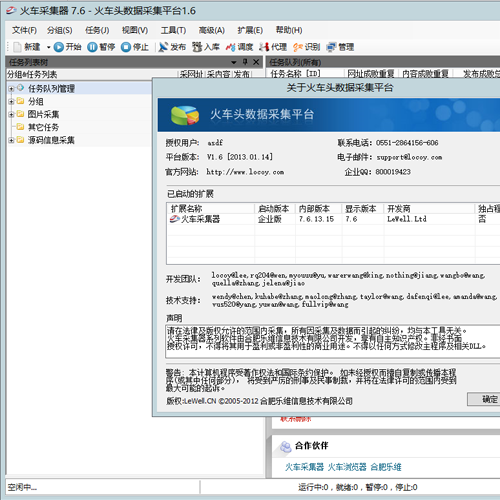Click the 其它任务 folder icon
Viewport: 500px width, 500px height.
(20, 127)
